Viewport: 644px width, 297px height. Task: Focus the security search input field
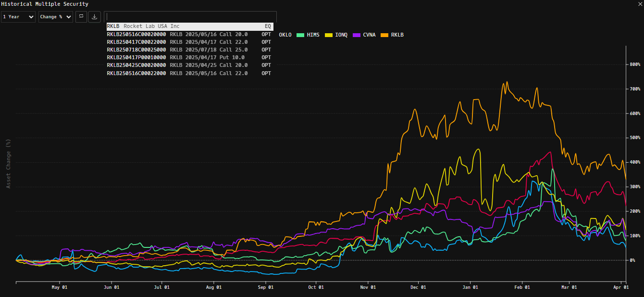click(x=190, y=17)
